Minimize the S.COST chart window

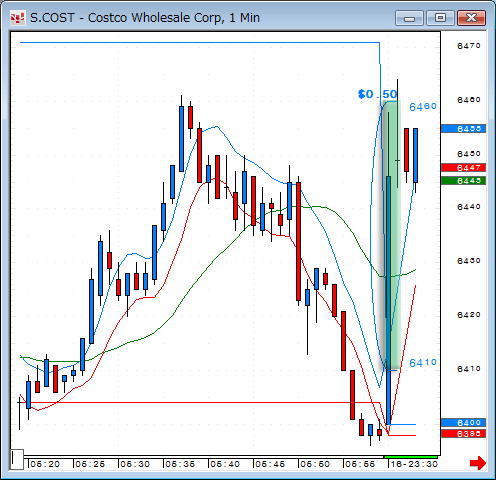409,18
